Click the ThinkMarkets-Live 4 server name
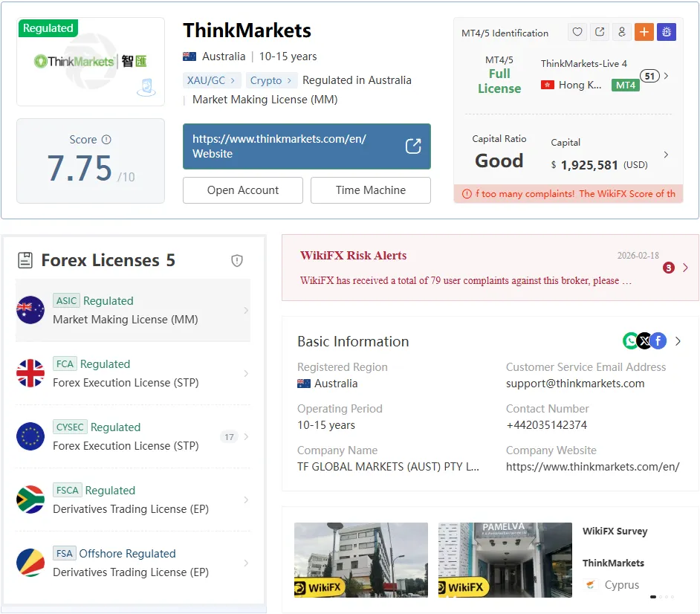Viewport: 700px width, 614px height. pos(584,63)
